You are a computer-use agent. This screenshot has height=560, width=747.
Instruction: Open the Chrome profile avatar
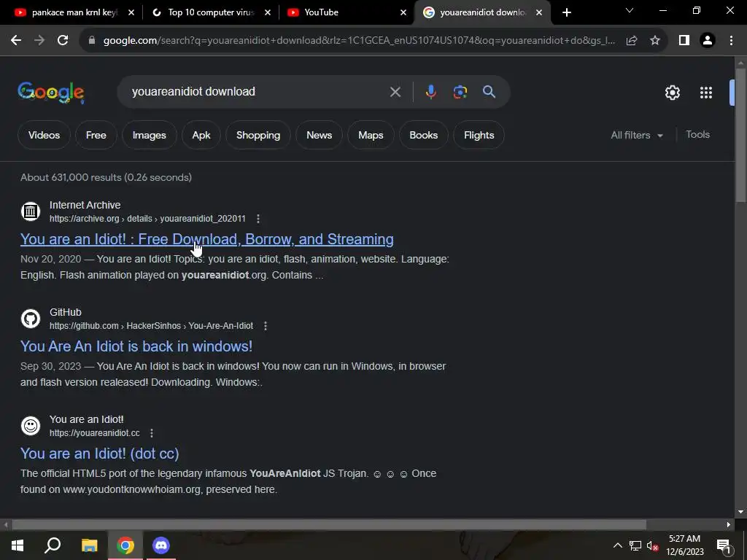[708, 41]
